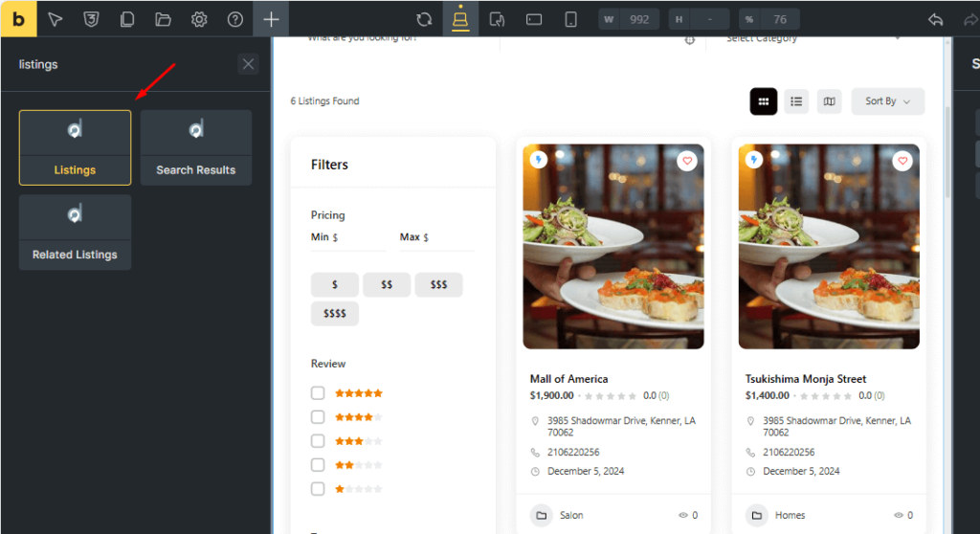The width and height of the screenshot is (980, 534).
Task: Choose the $$ price filter
Action: tap(387, 284)
